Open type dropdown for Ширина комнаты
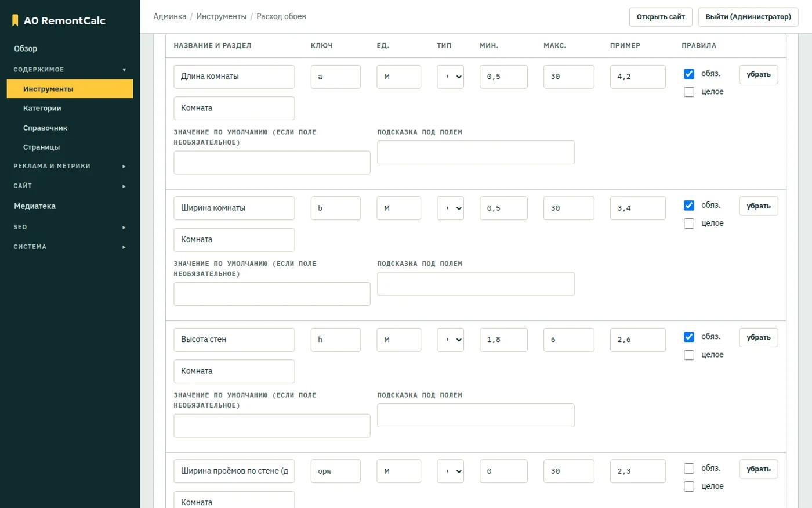This screenshot has width=812, height=508. pos(451,208)
